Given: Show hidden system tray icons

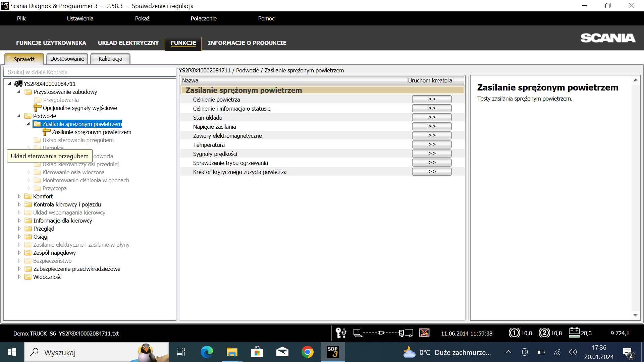Looking at the screenshot, I should pyautogui.click(x=508, y=352).
